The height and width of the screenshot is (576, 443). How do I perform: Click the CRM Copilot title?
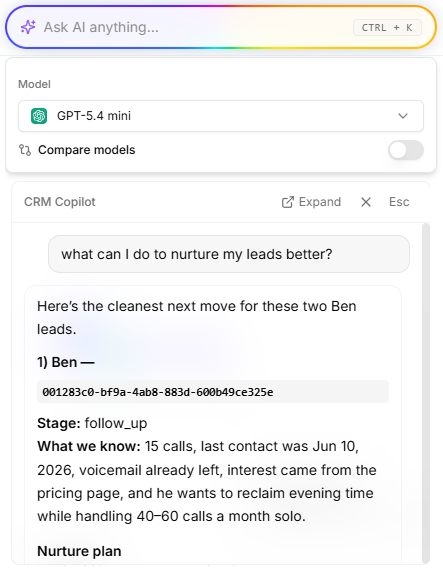tap(60, 202)
